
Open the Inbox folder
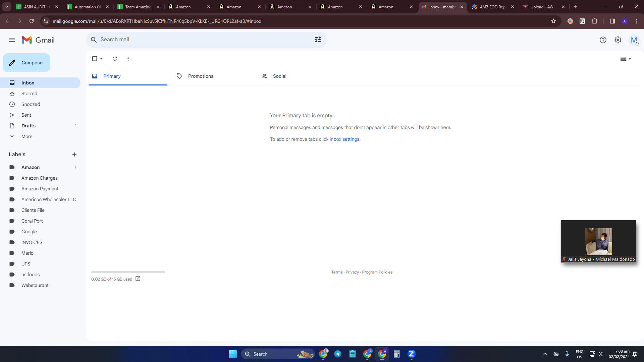[x=40, y=83]
